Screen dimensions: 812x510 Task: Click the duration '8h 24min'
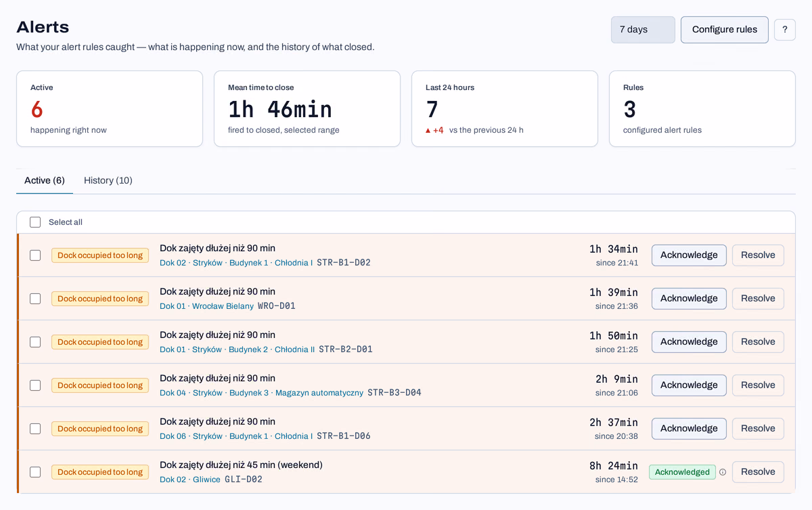pyautogui.click(x=613, y=466)
